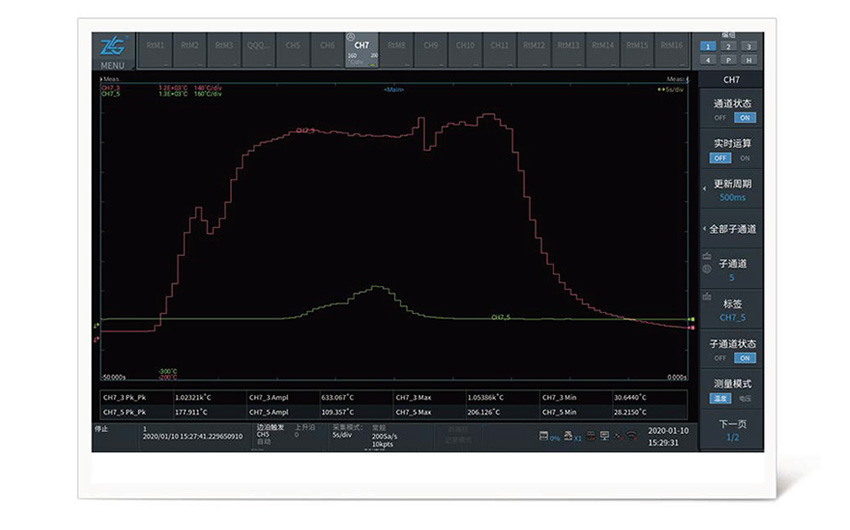This screenshot has height=530, width=850.
Task: Click the green CH7_5 end point marker
Action: point(692,320)
